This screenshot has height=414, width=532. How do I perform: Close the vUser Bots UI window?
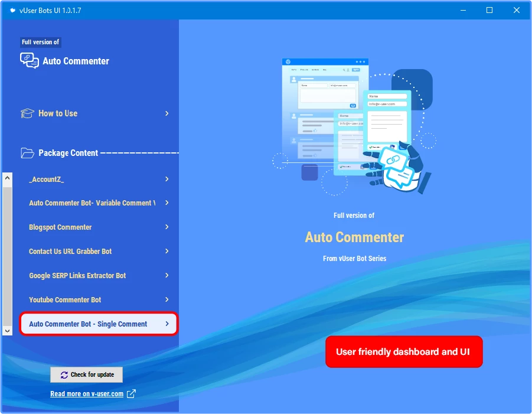click(517, 10)
